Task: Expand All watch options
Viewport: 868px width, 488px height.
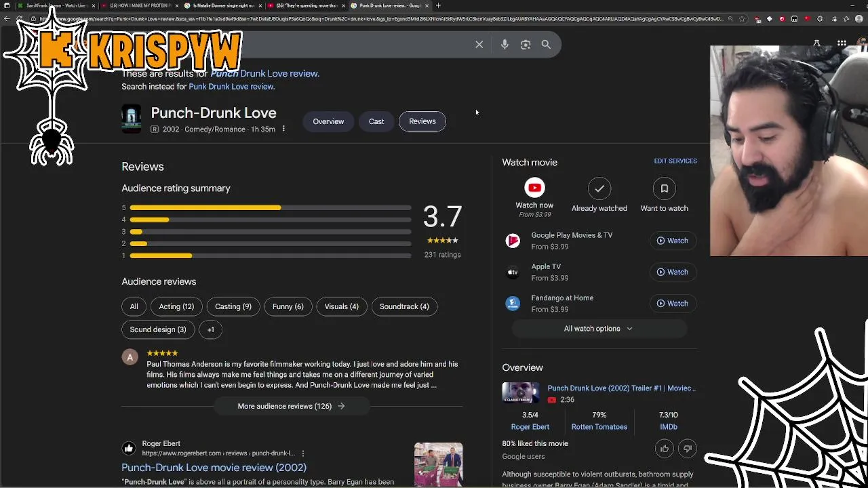Action: 599,329
